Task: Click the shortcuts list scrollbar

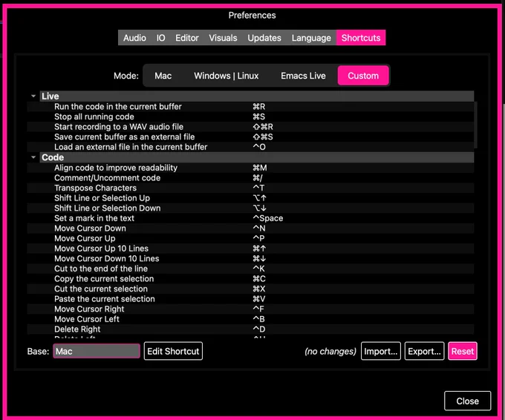Action: 475,125
